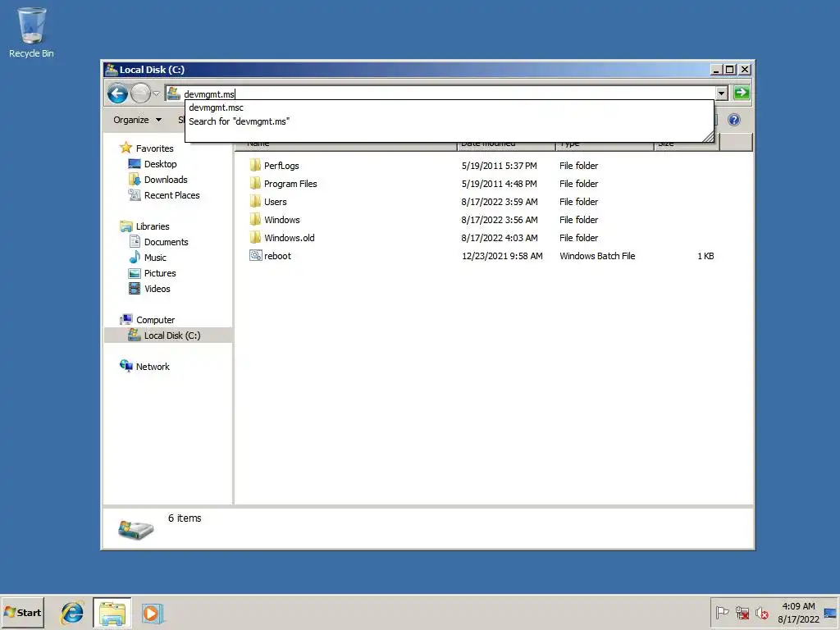The image size is (840, 630).
Task: Click the taskbar clock showing 4:09 AM
Action: (x=798, y=612)
